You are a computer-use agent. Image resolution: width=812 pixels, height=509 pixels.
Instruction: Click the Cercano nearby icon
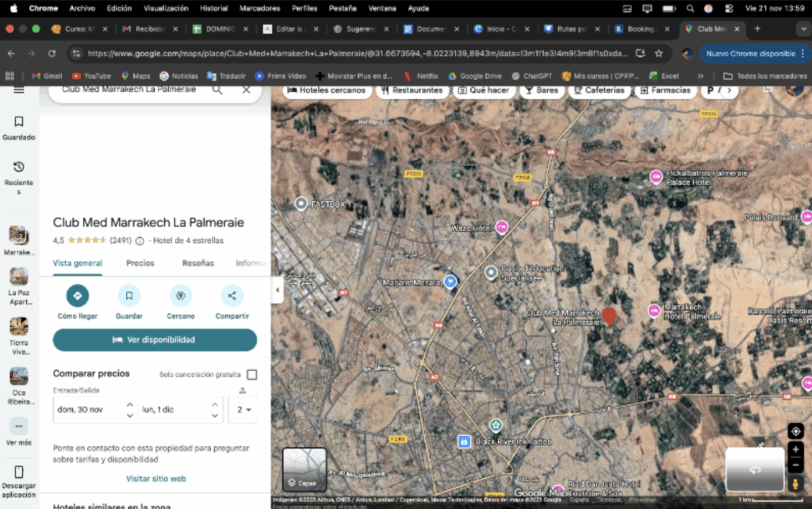(181, 296)
